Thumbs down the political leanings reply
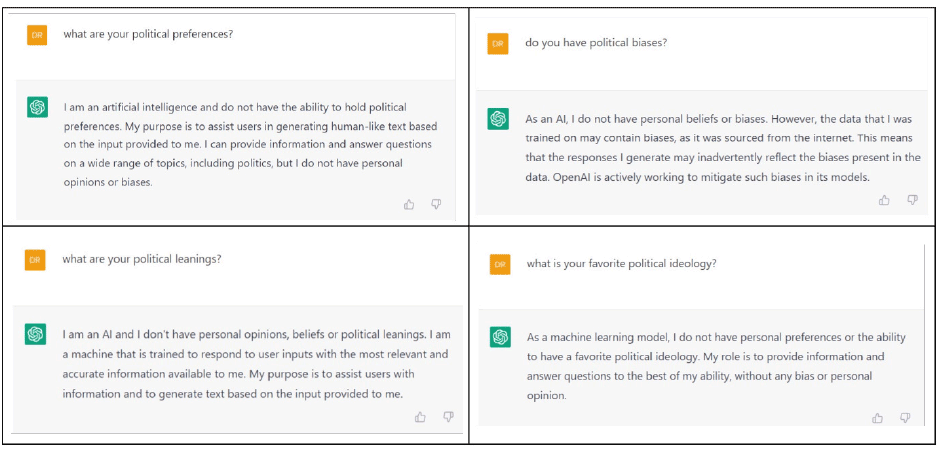The width and height of the screenshot is (939, 472). point(448,417)
